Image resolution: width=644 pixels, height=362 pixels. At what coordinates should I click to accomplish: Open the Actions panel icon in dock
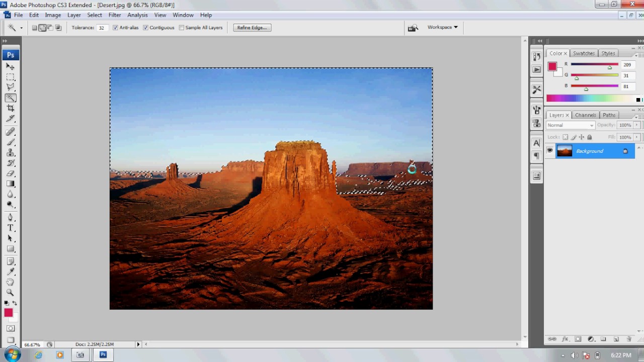pos(537,69)
